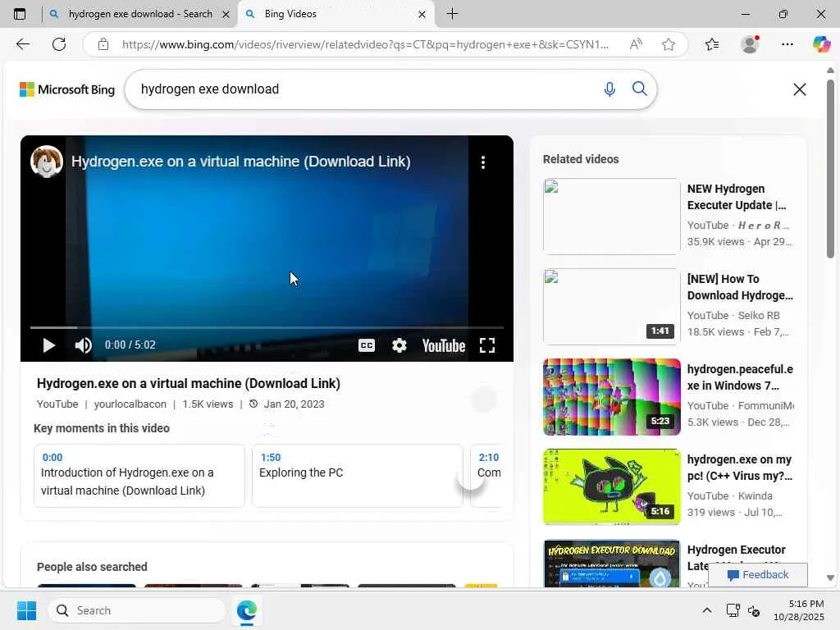
Task: Open taskbar clock and date
Action: pyautogui.click(x=799, y=610)
